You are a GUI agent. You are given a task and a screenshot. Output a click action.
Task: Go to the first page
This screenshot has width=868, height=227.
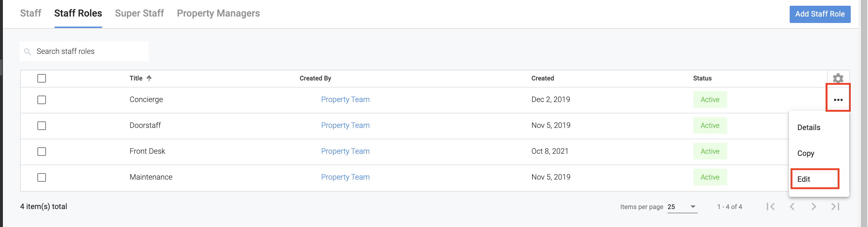click(x=770, y=207)
